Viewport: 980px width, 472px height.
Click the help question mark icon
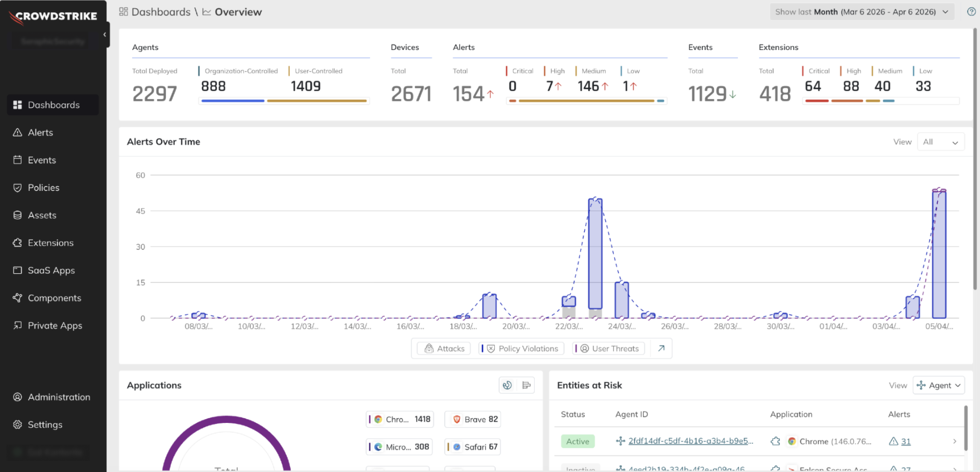point(971,12)
